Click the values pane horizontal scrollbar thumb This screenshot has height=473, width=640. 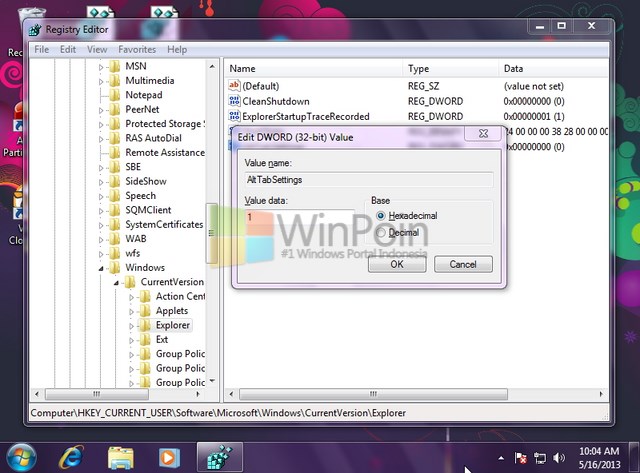[x=373, y=394]
